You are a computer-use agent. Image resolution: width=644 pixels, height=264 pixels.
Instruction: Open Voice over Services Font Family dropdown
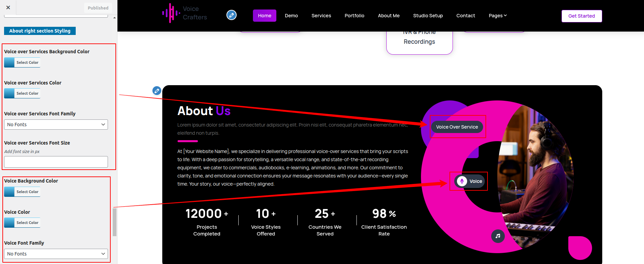[56, 125]
